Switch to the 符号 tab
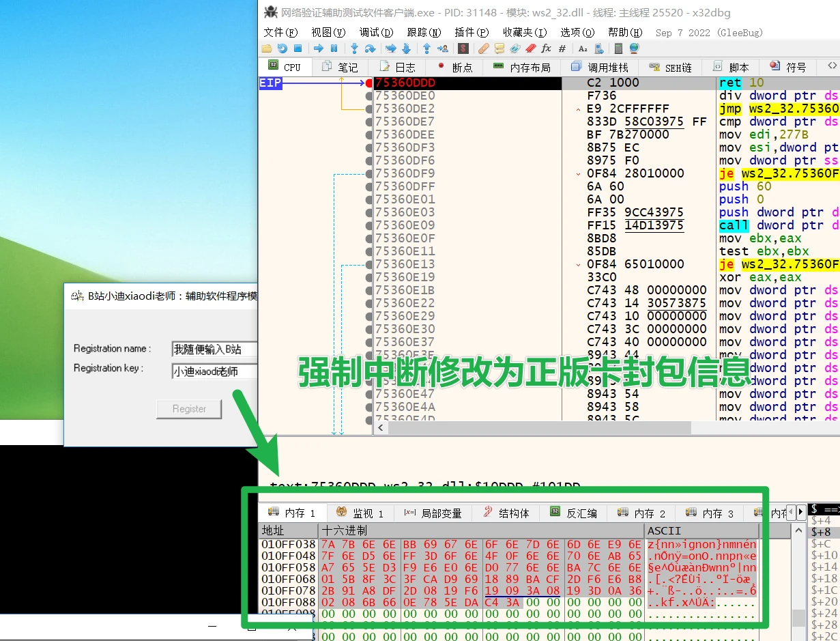Image resolution: width=840 pixels, height=641 pixels. (788, 67)
